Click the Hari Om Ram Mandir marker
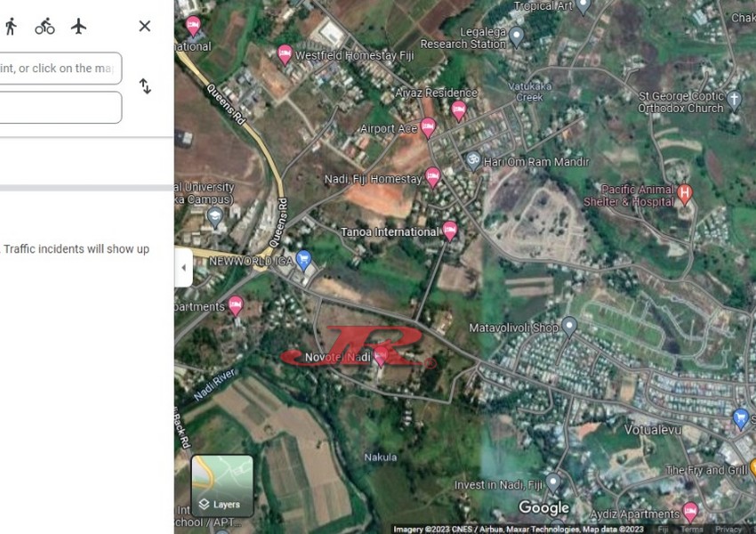The image size is (756, 534). pos(473,160)
